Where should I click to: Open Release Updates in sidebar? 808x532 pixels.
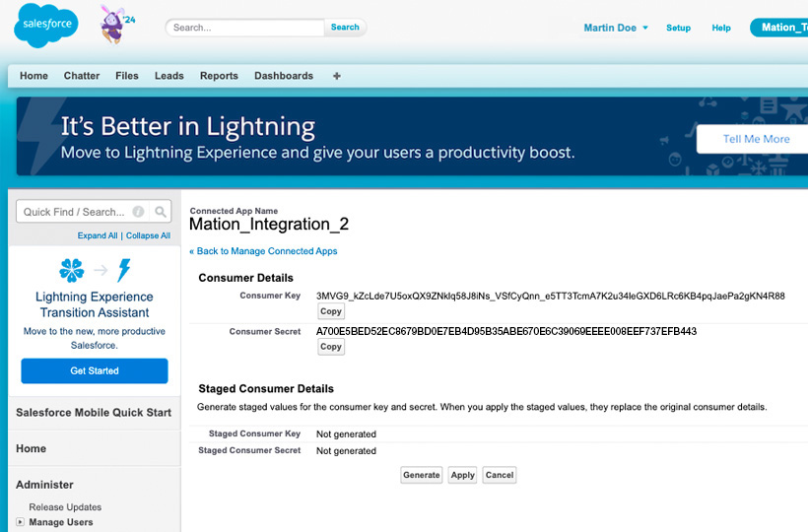pyautogui.click(x=65, y=506)
